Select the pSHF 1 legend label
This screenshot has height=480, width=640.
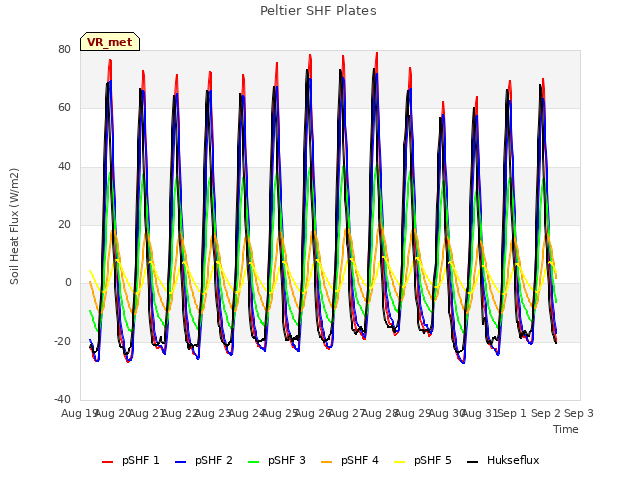(x=141, y=460)
